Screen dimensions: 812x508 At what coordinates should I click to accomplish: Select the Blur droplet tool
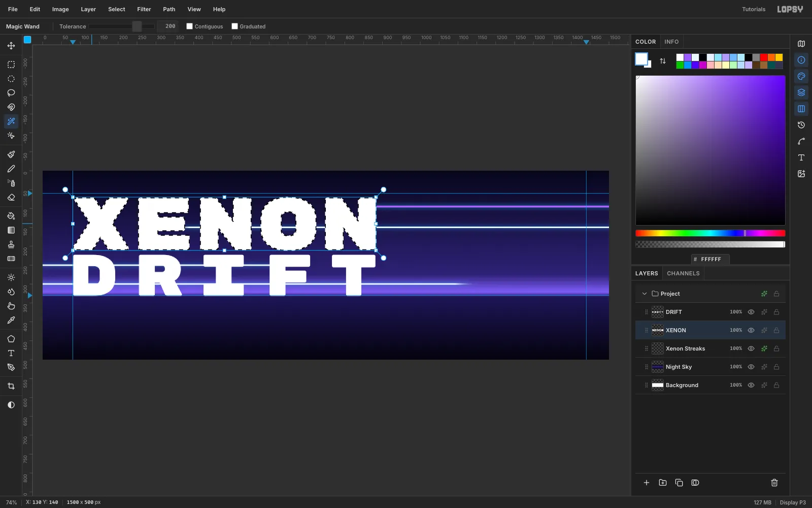(x=11, y=292)
